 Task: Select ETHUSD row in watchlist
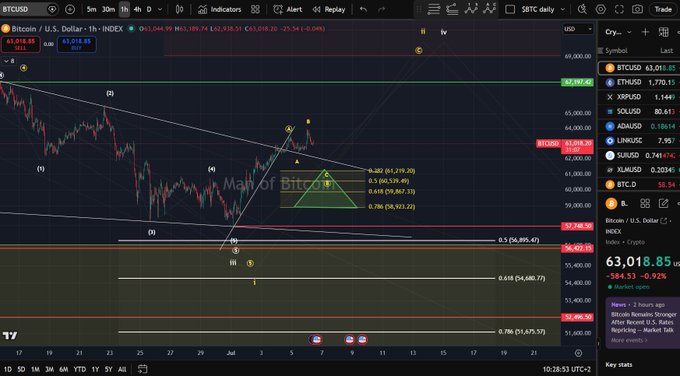click(639, 82)
